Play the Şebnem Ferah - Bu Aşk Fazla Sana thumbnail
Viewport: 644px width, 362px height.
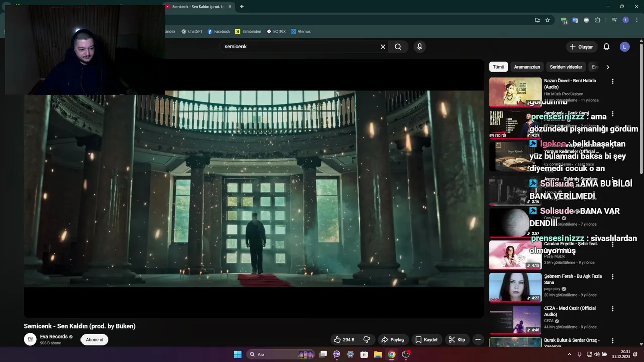515,287
